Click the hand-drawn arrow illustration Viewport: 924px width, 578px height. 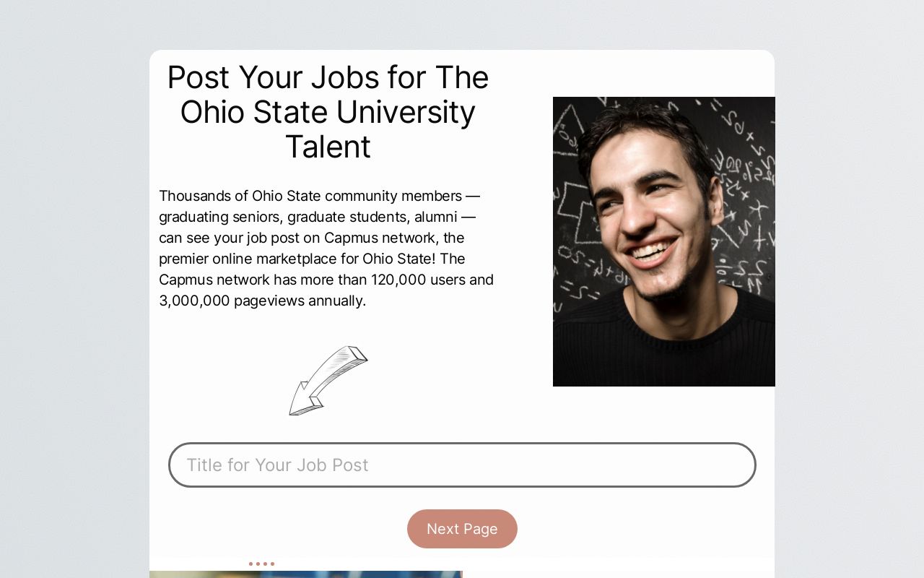pyautogui.click(x=328, y=381)
